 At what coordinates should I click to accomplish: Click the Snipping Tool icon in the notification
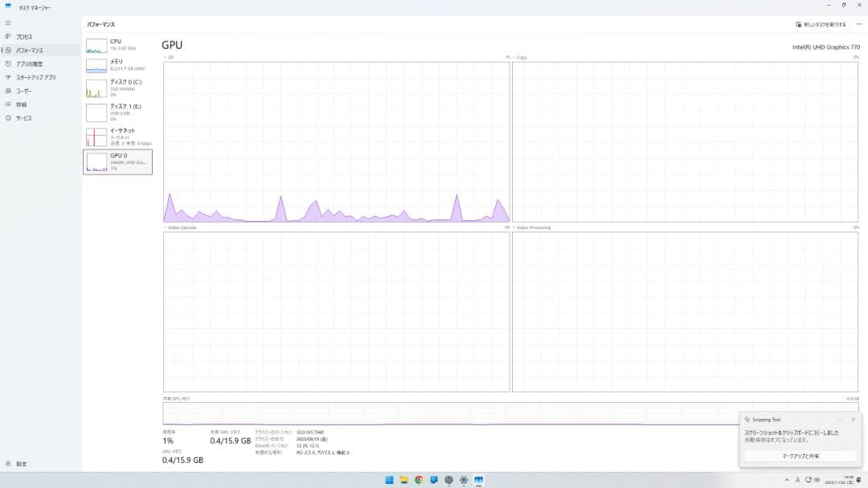pyautogui.click(x=749, y=419)
